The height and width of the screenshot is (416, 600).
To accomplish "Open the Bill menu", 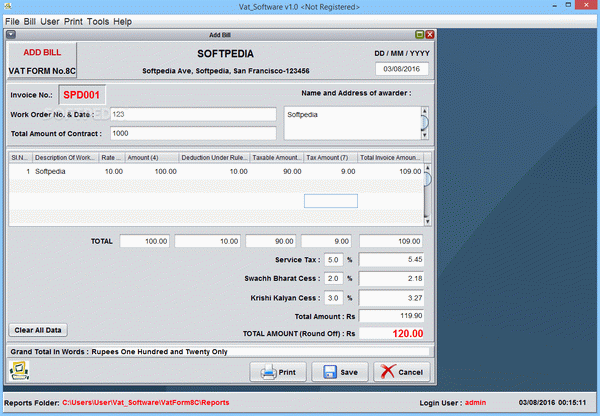I will click(x=29, y=21).
